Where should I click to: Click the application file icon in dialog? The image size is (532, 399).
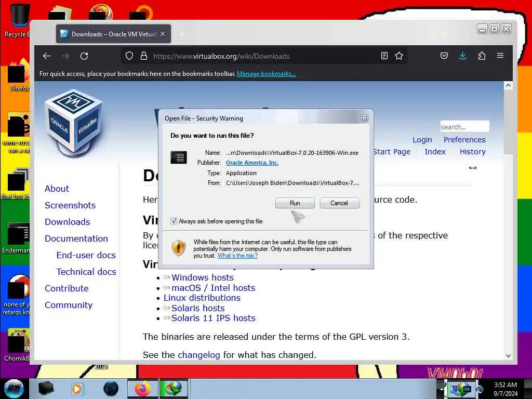179,157
